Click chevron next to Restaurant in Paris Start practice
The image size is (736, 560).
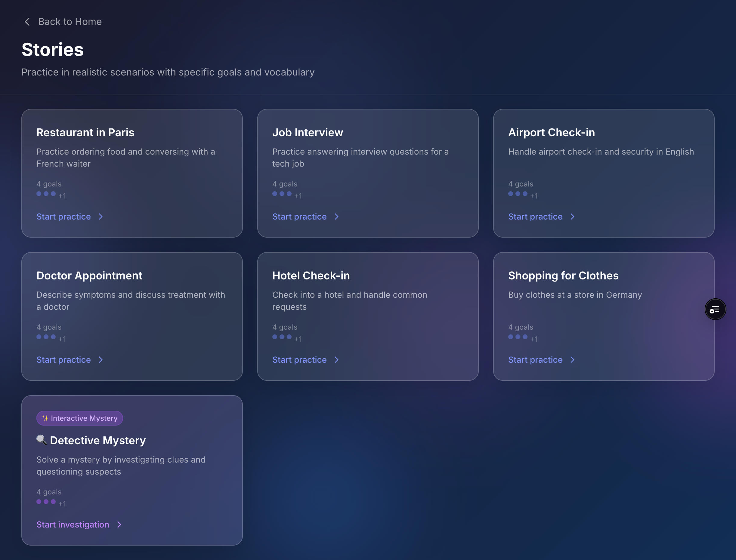101,217
